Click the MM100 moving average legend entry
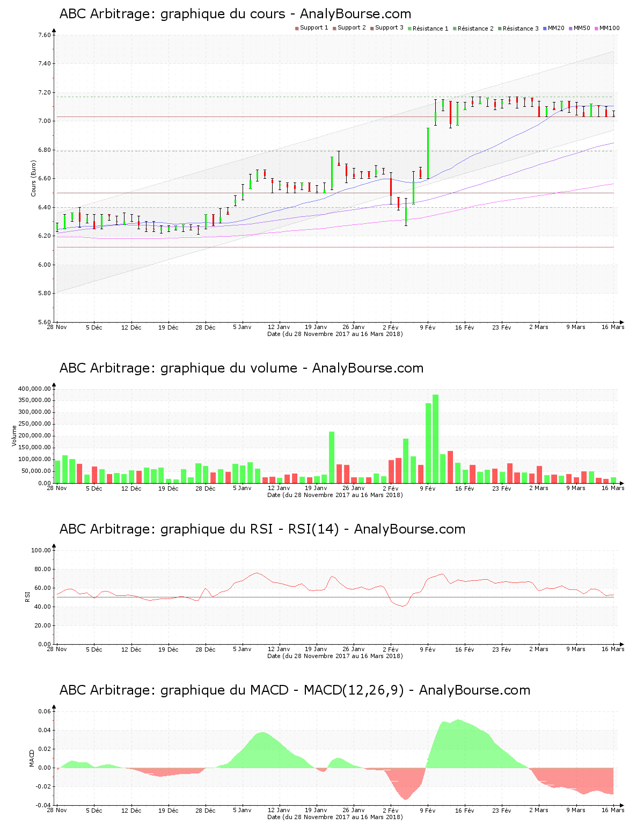This screenshot has height=832, width=644. [x=606, y=28]
